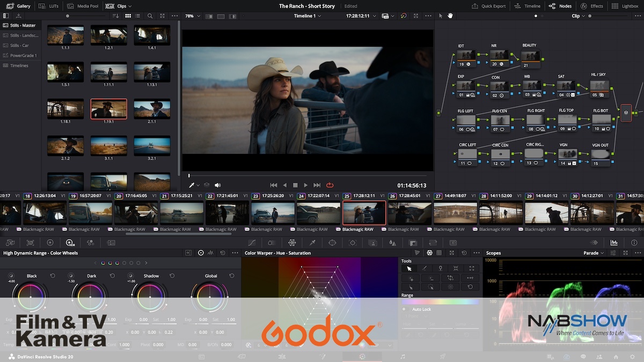
Task: Open the Power Window palette icon
Action: click(x=332, y=243)
